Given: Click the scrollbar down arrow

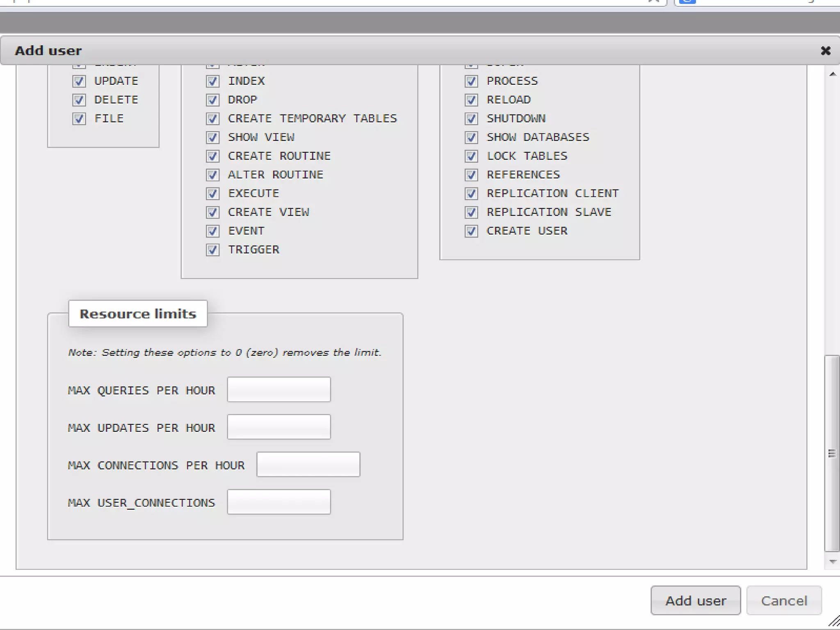Looking at the screenshot, I should click(x=832, y=562).
